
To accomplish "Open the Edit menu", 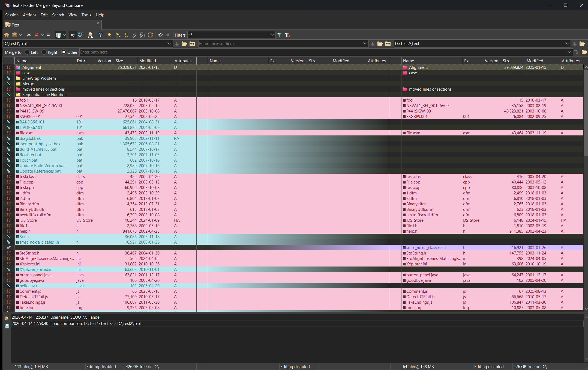I will 44,15.
